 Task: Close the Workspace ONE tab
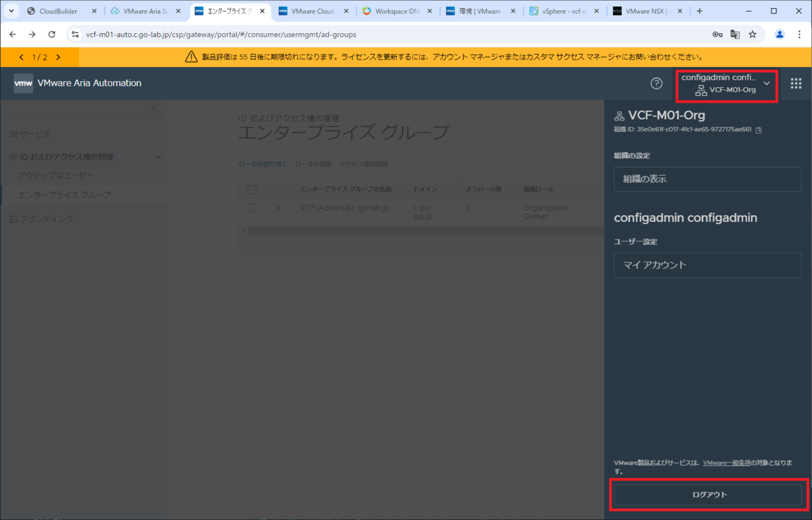[x=429, y=11]
